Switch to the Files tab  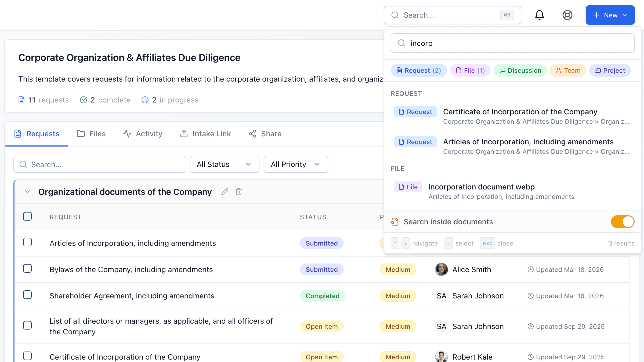point(91,134)
